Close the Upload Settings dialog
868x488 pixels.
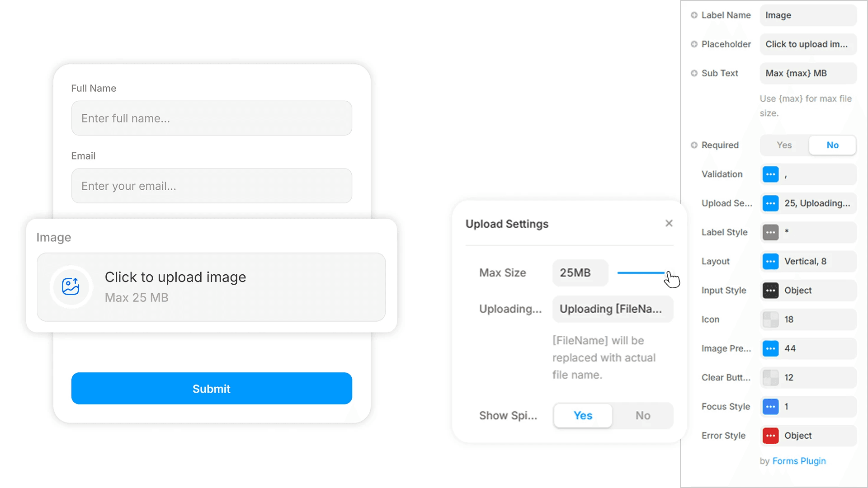tap(669, 223)
